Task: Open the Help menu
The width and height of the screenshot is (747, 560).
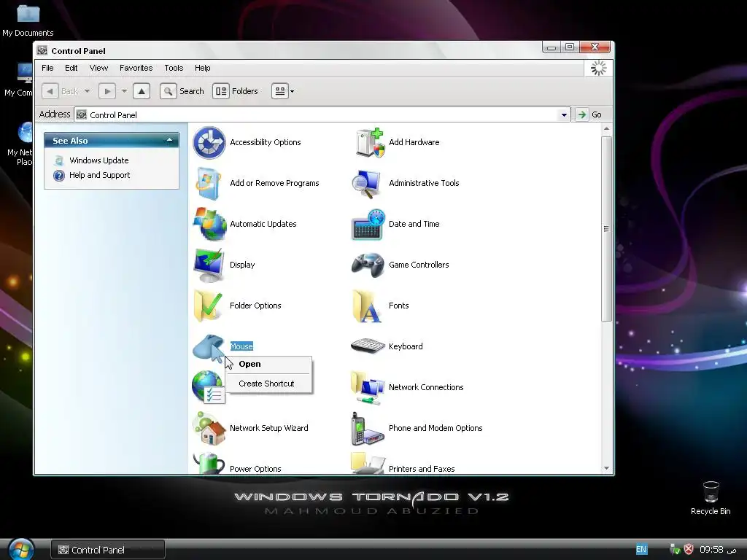Action: [x=202, y=68]
